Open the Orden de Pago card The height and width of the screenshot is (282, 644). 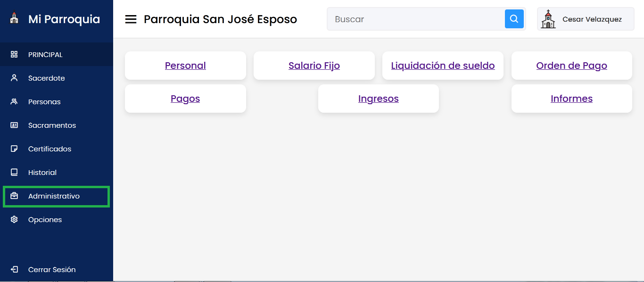[x=571, y=66]
